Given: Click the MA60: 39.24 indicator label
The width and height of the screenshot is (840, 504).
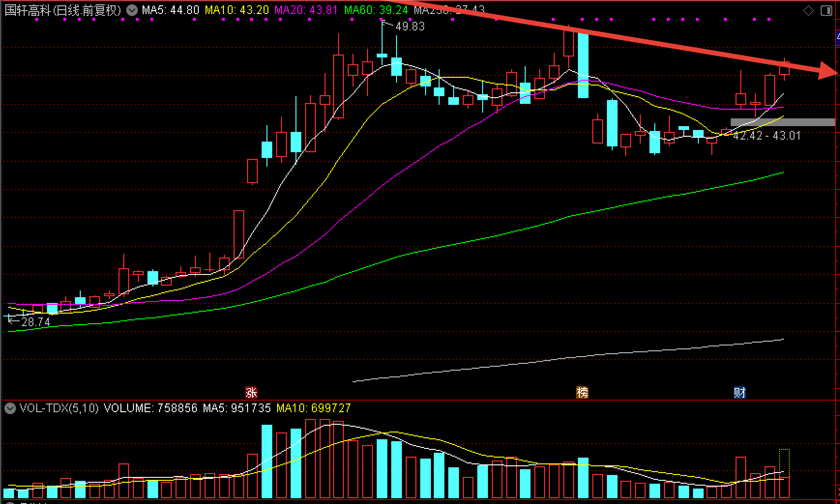Looking at the screenshot, I should point(376,10).
